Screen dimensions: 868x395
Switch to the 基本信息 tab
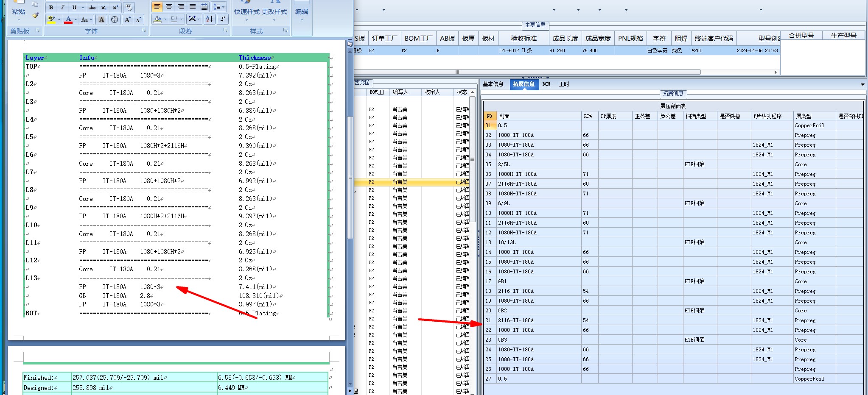pyautogui.click(x=493, y=84)
